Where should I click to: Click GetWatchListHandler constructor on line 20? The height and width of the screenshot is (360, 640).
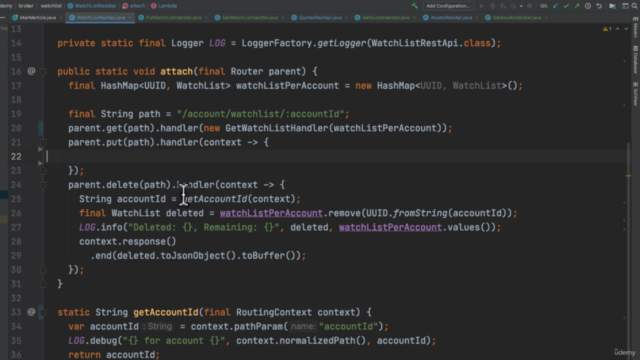click(277, 128)
